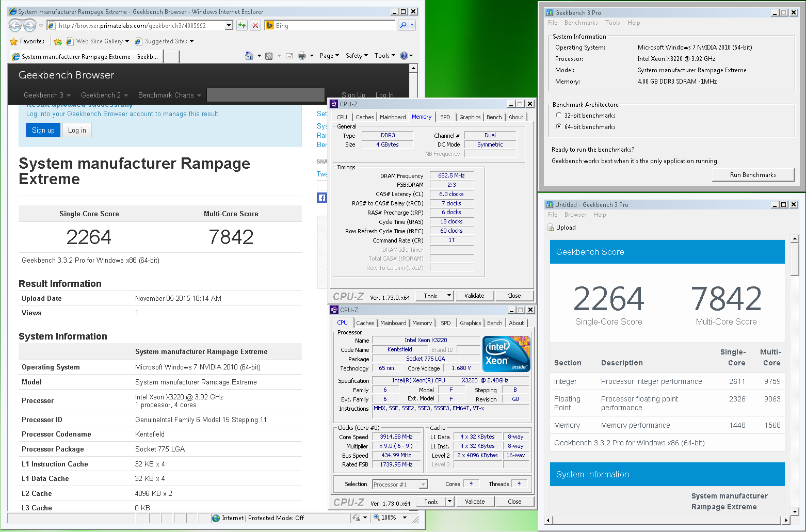Click the Bing search magnifier button
The width and height of the screenshot is (806, 532).
pos(403,25)
